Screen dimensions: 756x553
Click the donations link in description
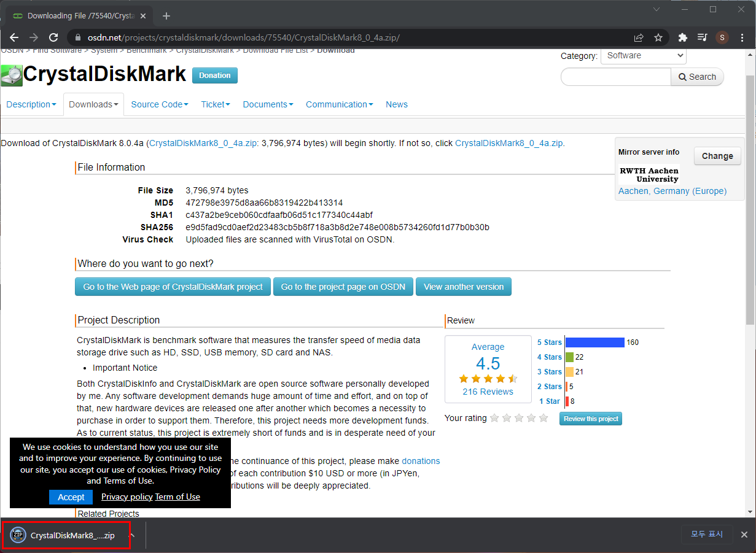421,461
